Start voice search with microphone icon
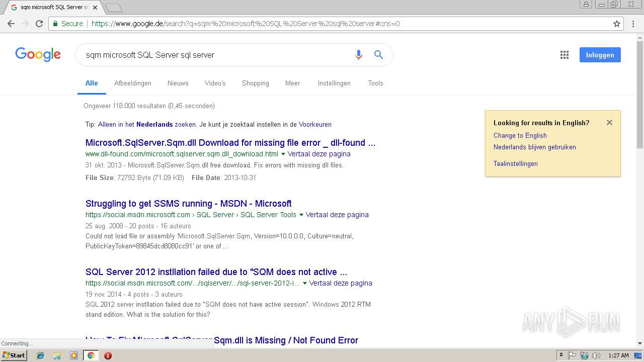Screen dimensions: 644x362 pos(359,55)
